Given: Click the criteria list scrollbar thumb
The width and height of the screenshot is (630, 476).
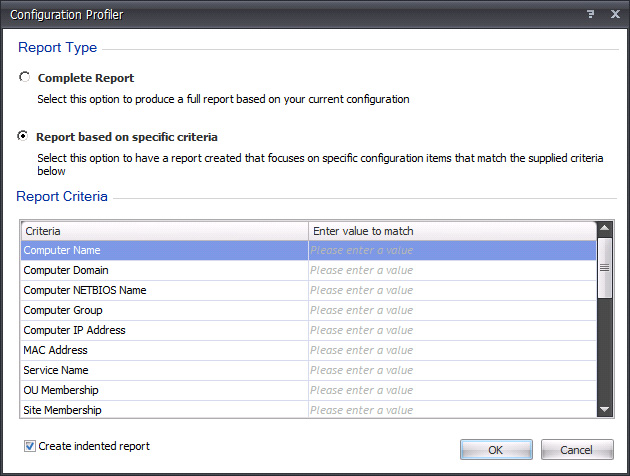Looking at the screenshot, I should pyautogui.click(x=604, y=267).
